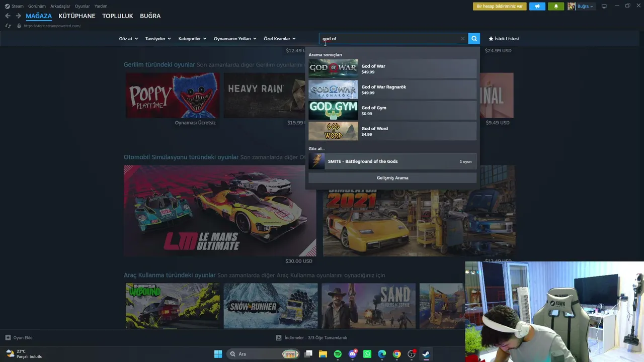Open the megaphone announcements button
The height and width of the screenshot is (362, 644).
537,7
